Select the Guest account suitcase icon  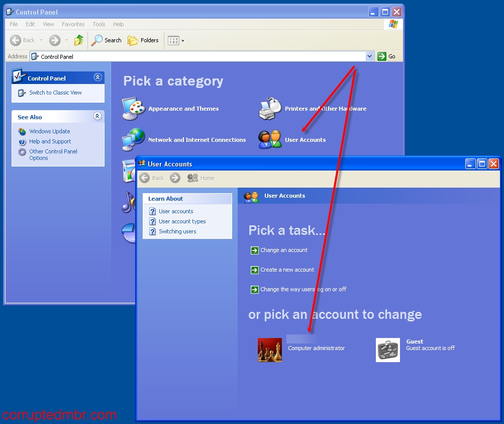388,350
